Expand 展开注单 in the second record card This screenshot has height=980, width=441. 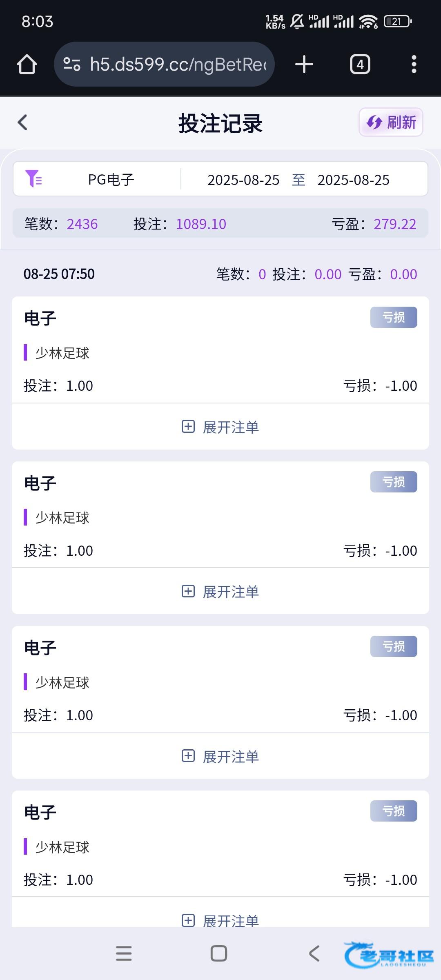point(220,592)
